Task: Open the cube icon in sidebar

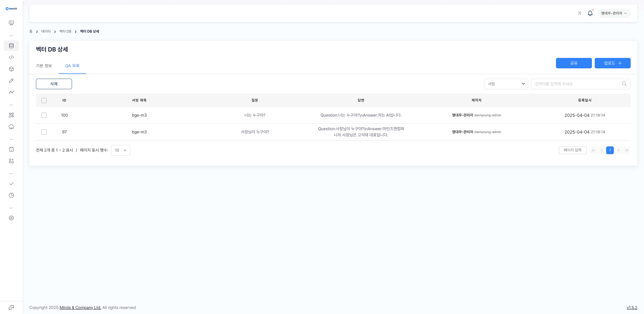Action: pos(11,69)
